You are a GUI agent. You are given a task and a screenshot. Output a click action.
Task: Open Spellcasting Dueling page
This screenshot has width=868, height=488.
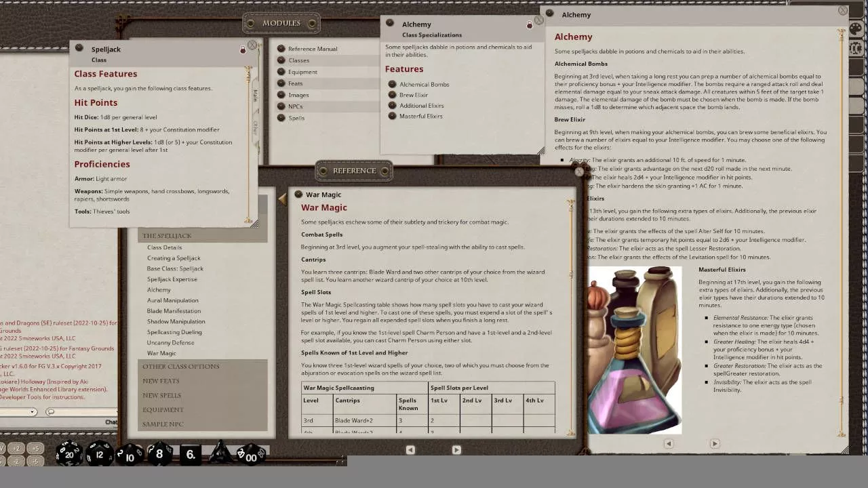click(174, 332)
